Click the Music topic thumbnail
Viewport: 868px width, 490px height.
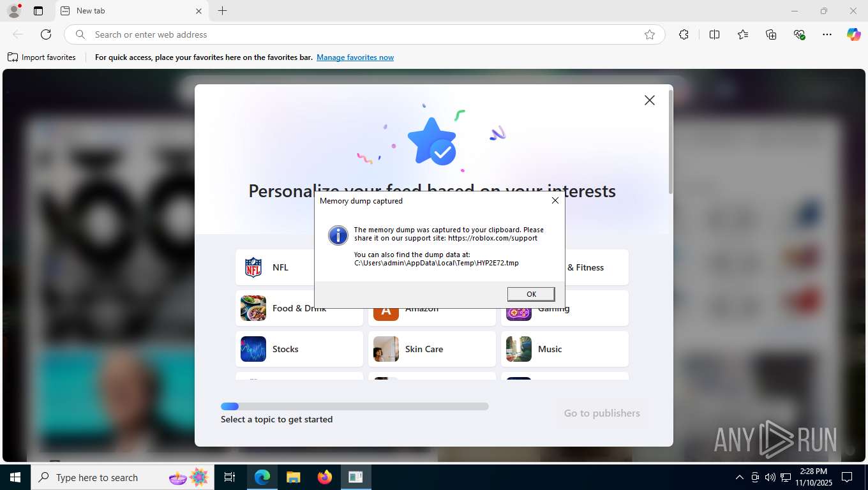click(519, 349)
